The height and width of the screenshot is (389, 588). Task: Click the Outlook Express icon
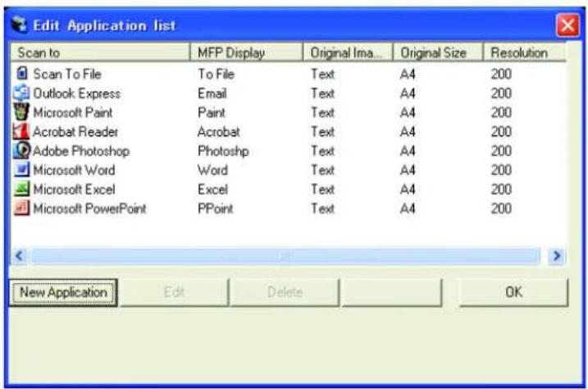(21, 93)
